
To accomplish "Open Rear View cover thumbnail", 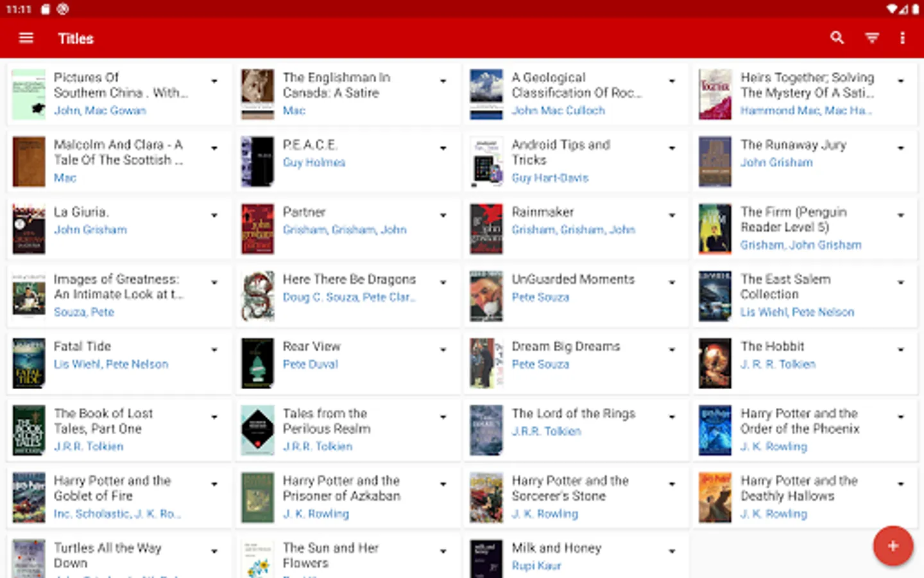I will tap(258, 363).
